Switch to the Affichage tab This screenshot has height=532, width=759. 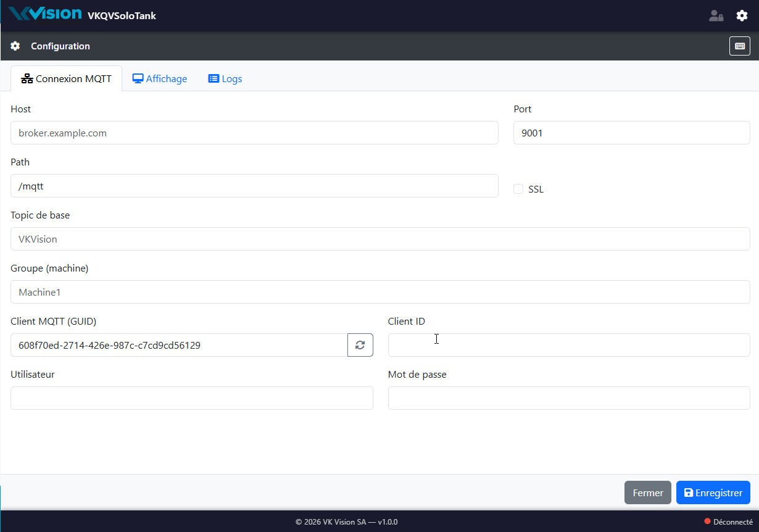click(x=160, y=78)
